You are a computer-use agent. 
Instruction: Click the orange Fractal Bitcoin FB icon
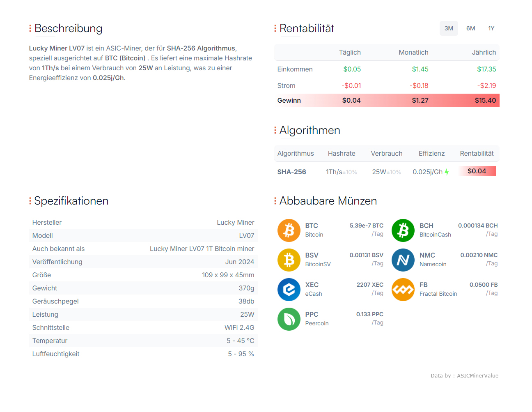point(403,290)
